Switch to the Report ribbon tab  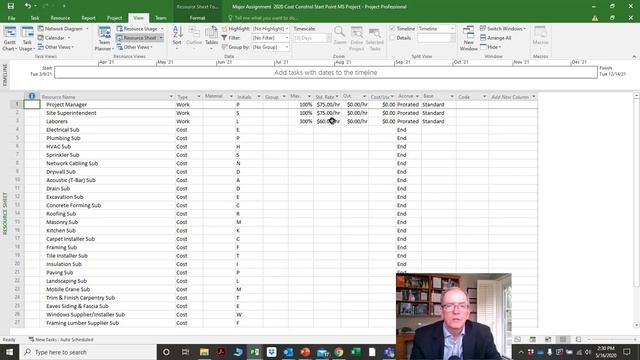click(88, 18)
